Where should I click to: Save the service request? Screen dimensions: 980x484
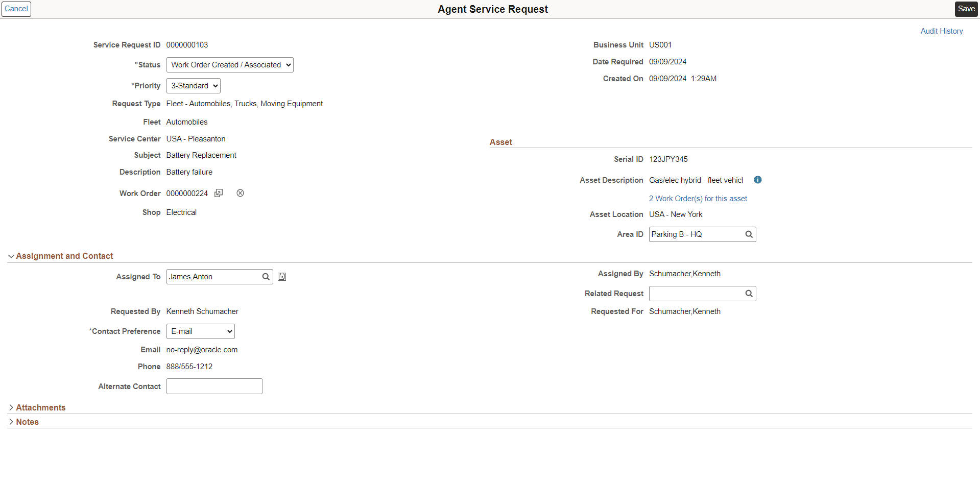point(965,9)
